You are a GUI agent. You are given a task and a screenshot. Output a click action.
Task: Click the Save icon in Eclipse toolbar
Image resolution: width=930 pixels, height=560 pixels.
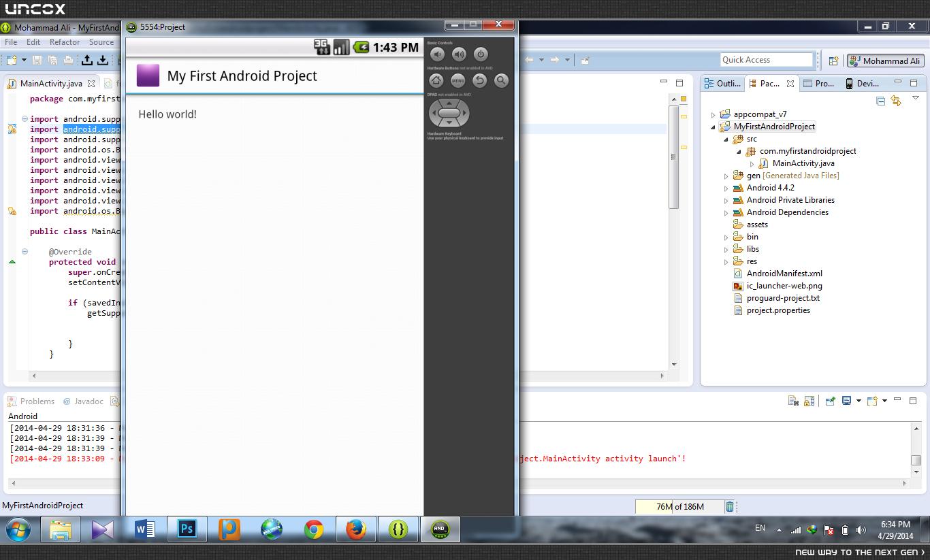(x=37, y=61)
